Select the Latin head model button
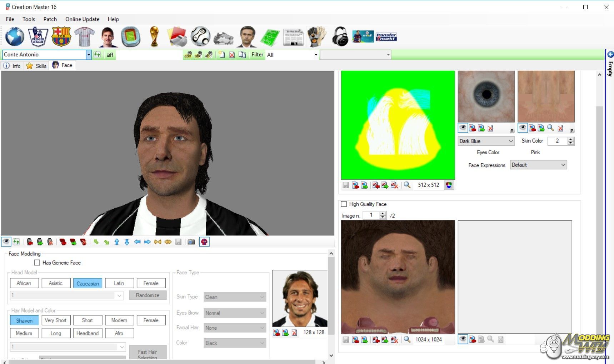Viewport: 614px width, 364px height. point(119,283)
